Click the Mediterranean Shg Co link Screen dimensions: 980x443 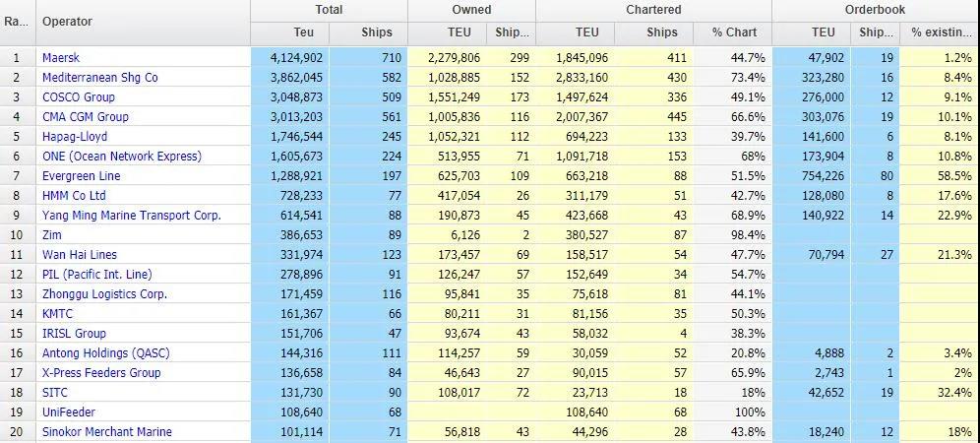tap(99, 78)
